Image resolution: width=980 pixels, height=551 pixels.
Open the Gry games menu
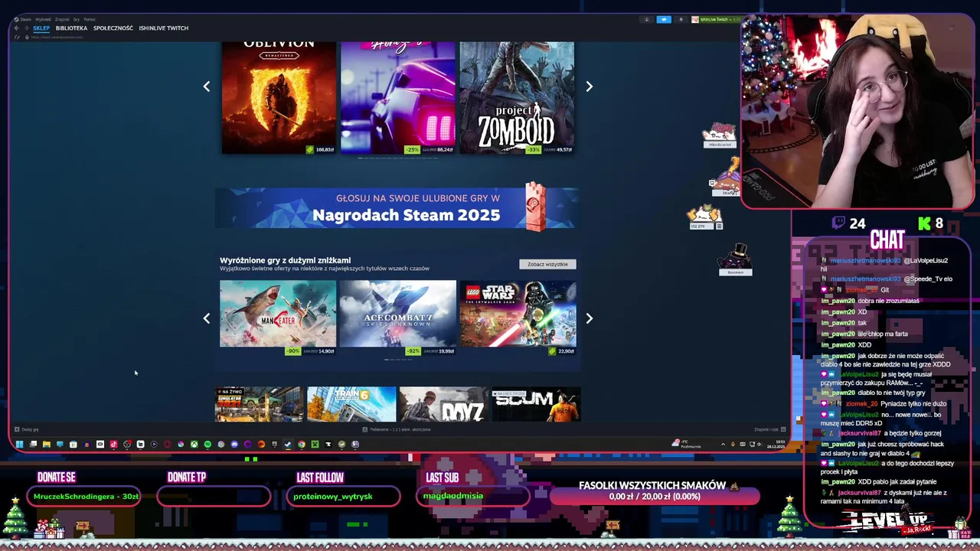[77, 19]
